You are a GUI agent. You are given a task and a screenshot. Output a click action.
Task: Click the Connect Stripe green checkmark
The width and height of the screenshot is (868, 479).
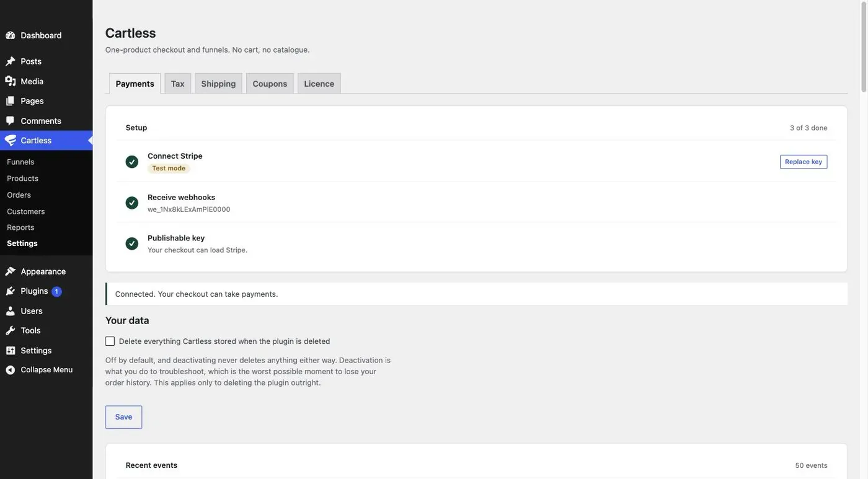click(x=132, y=162)
